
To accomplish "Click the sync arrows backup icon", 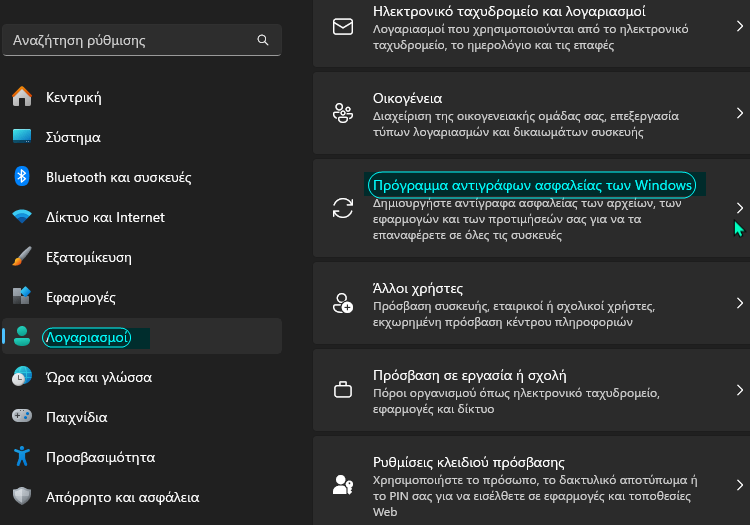I will point(343,208).
